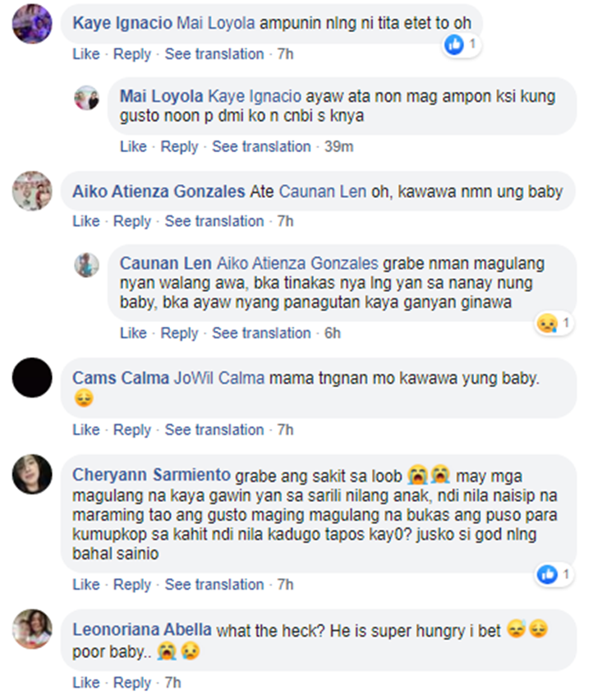This screenshot has height=695, width=616.
Task: See translation of Aiko Atienza Gonzales' comment
Action: pyautogui.click(x=214, y=221)
